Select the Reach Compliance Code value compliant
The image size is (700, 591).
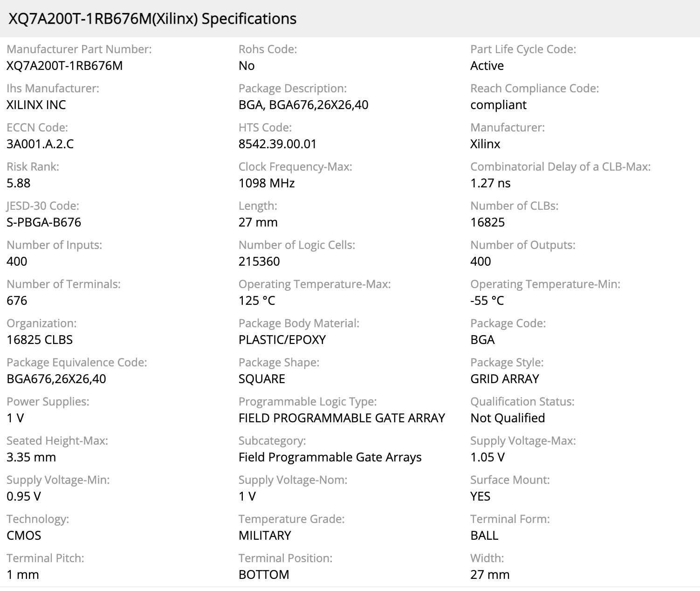click(x=498, y=105)
